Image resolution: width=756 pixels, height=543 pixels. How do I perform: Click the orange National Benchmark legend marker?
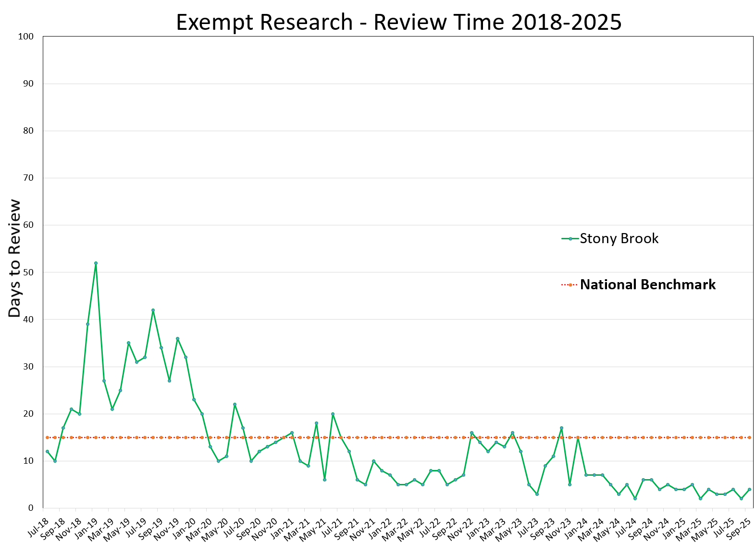570,285
